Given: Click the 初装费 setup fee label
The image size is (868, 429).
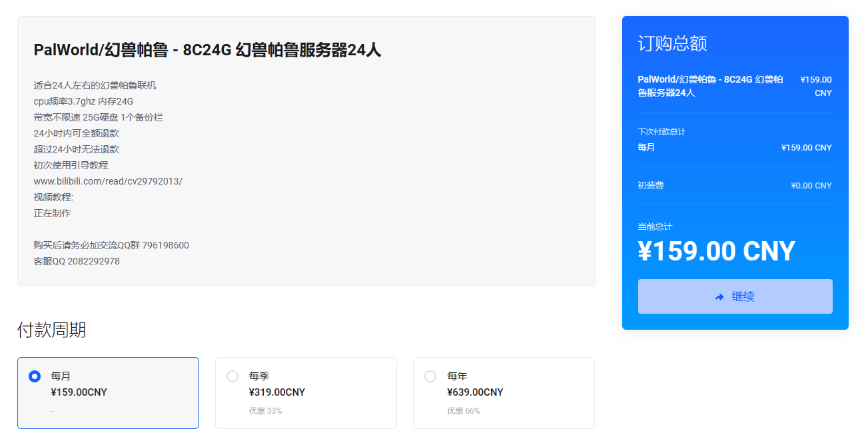Looking at the screenshot, I should [651, 186].
